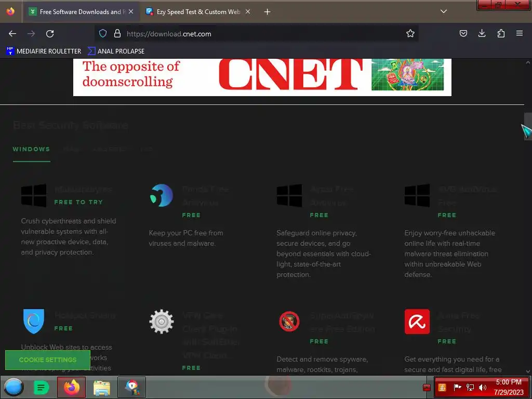532x399 pixels.
Task: Click the orange Java tray icon
Action: (x=443, y=387)
